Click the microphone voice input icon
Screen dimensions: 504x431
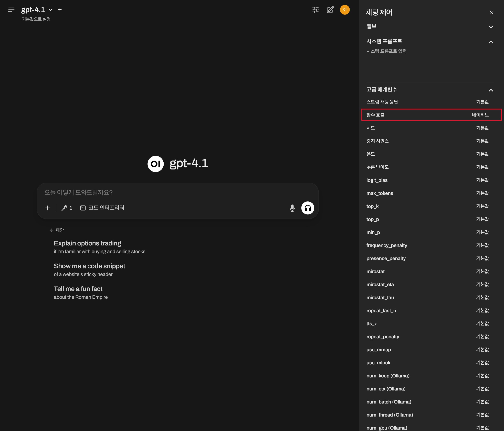pyautogui.click(x=292, y=208)
